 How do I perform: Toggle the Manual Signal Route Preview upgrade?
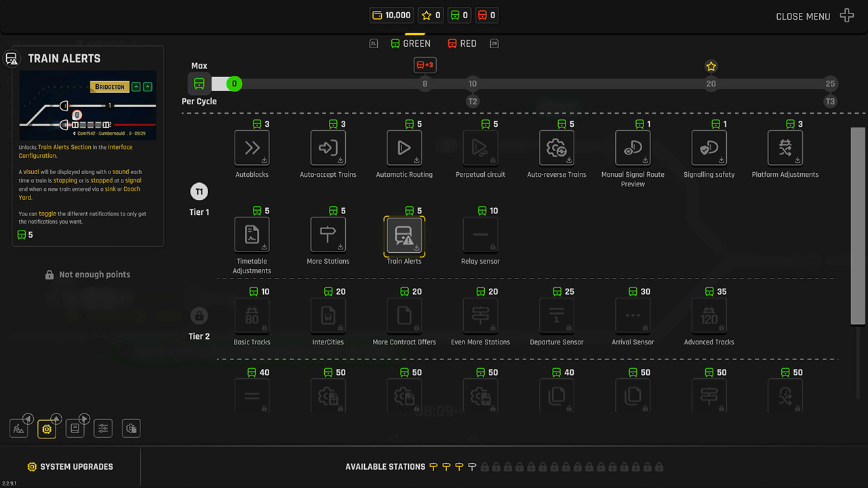coord(633,148)
